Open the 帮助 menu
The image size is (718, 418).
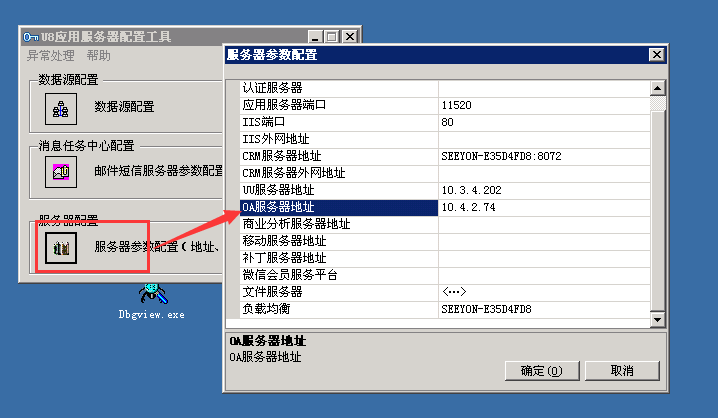pyautogui.click(x=98, y=56)
